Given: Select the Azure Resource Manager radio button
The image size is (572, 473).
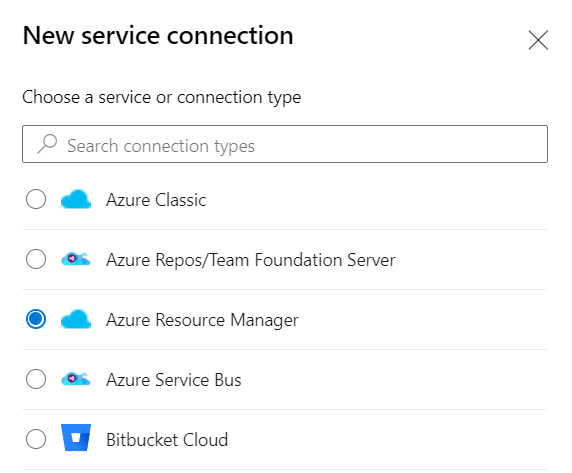Looking at the screenshot, I should tap(36, 319).
